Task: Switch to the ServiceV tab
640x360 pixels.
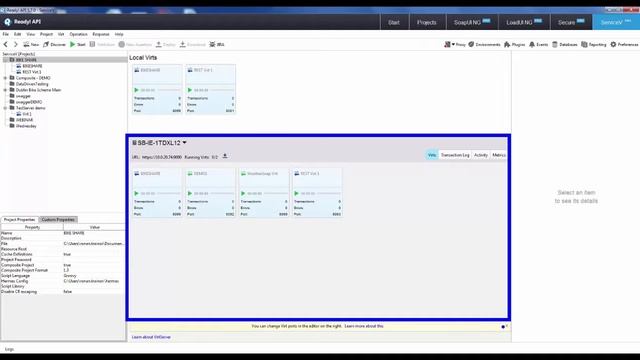Action: 616,22
